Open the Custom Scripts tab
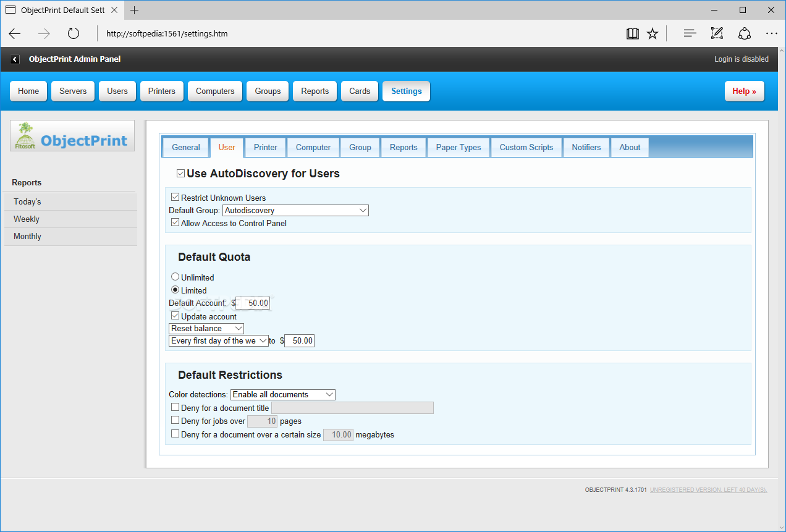The width and height of the screenshot is (786, 532). point(526,147)
